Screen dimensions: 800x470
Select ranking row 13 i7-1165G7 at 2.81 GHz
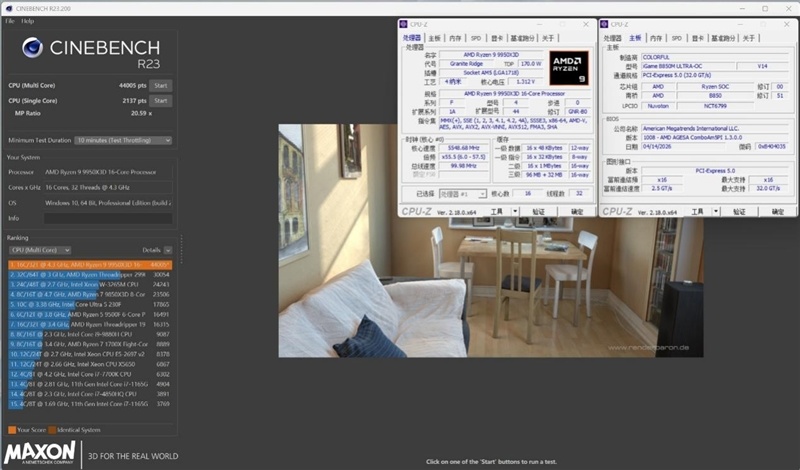(x=90, y=384)
